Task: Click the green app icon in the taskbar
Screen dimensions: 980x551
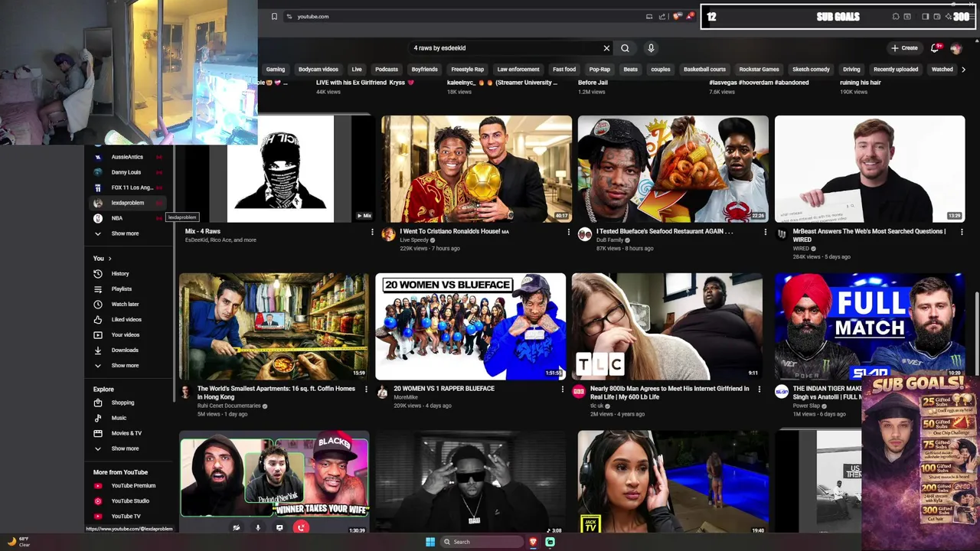Action: [x=550, y=542]
